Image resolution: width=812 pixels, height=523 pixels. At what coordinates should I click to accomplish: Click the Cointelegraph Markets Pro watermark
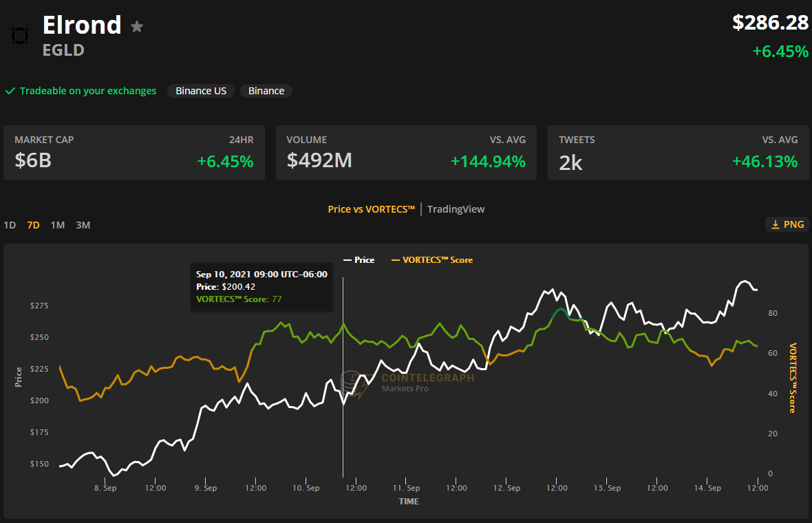click(x=409, y=383)
